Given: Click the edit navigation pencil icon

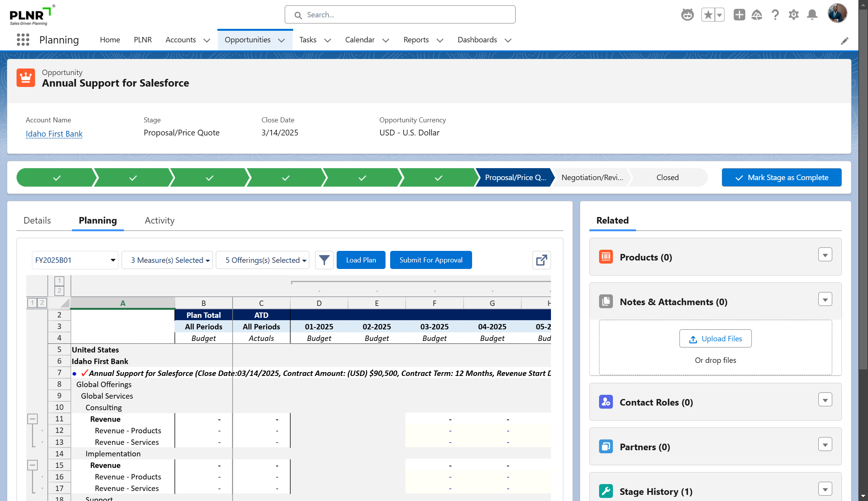Looking at the screenshot, I should click(x=845, y=41).
